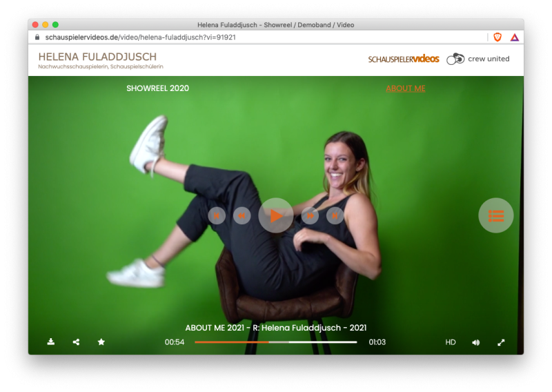Open the crew united link
The height and width of the screenshot is (392, 552).
point(478,59)
